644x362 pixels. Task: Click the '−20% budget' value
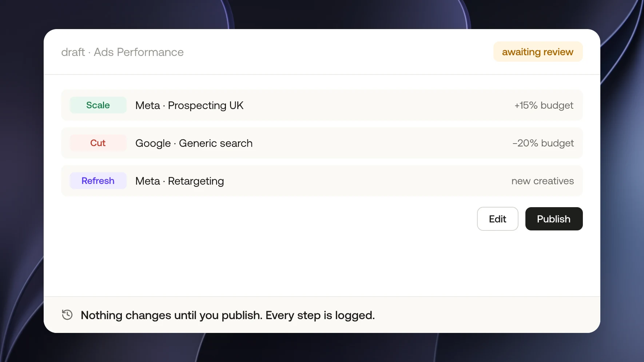click(543, 143)
